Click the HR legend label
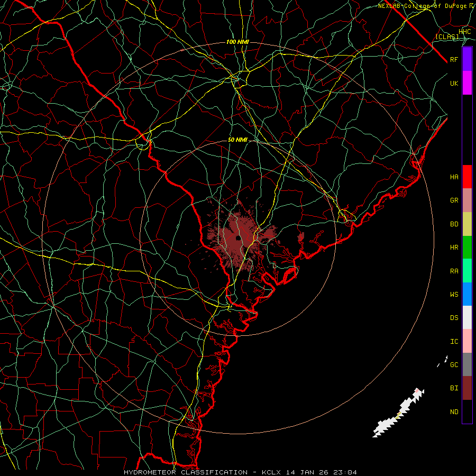This screenshot has width=476, height=476. point(454,248)
